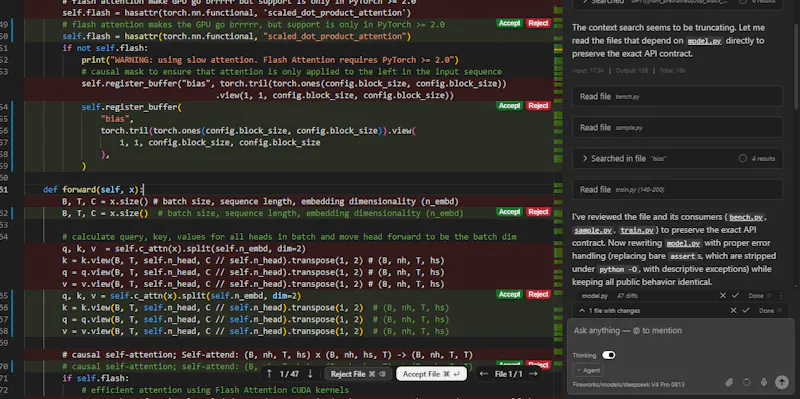Screen dimensions: 800x399
Task: Click the 'def forward(self, x):' code line
Action: coord(93,189)
